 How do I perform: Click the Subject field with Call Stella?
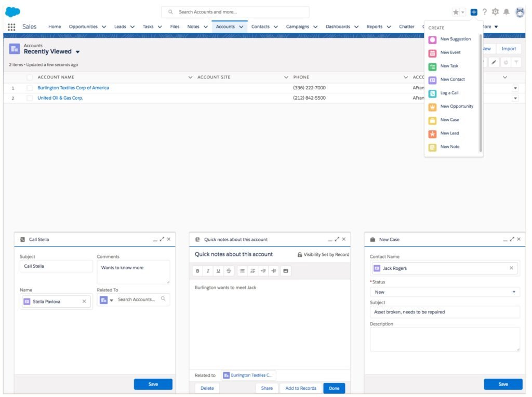point(56,266)
